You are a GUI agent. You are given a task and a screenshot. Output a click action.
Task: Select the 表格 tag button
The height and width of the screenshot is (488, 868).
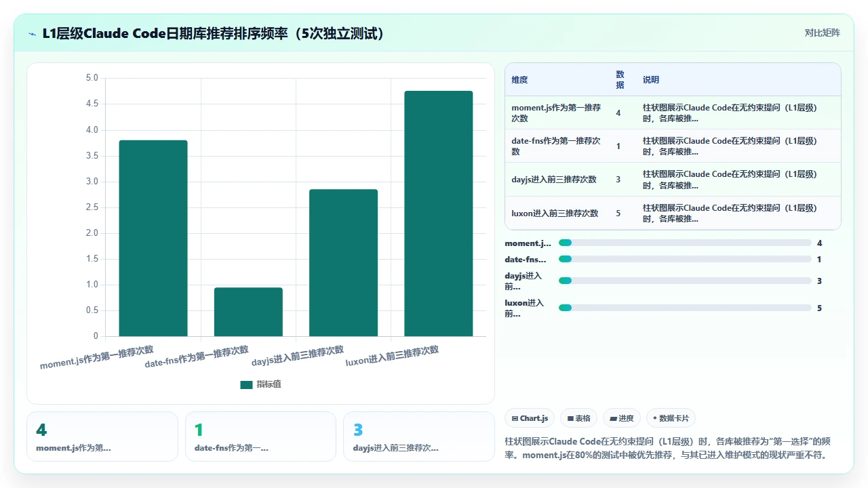(578, 418)
